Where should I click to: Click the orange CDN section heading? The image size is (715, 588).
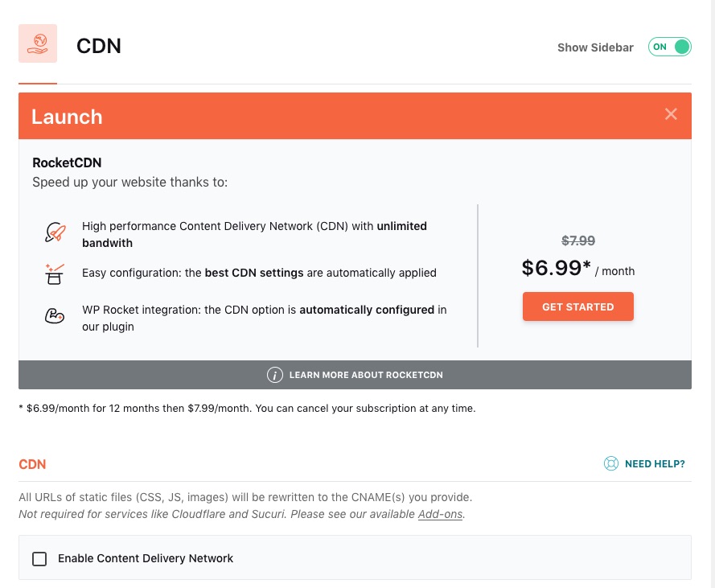point(33,464)
